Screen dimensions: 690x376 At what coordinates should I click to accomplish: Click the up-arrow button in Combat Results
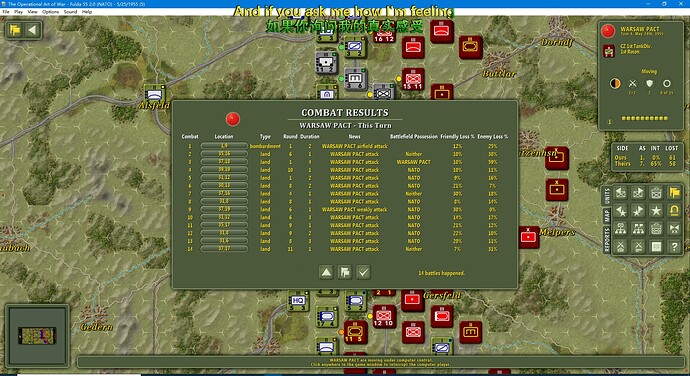coord(326,272)
